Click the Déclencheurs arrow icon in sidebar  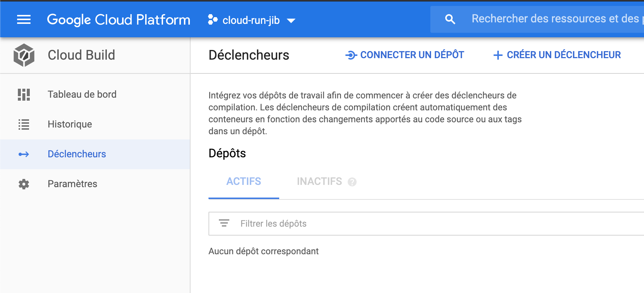24,154
